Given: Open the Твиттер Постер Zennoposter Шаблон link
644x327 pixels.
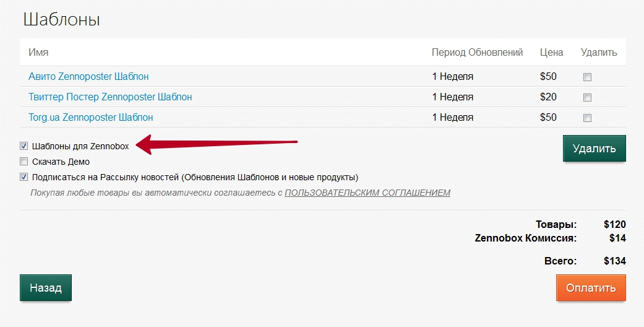Looking at the screenshot, I should [110, 97].
